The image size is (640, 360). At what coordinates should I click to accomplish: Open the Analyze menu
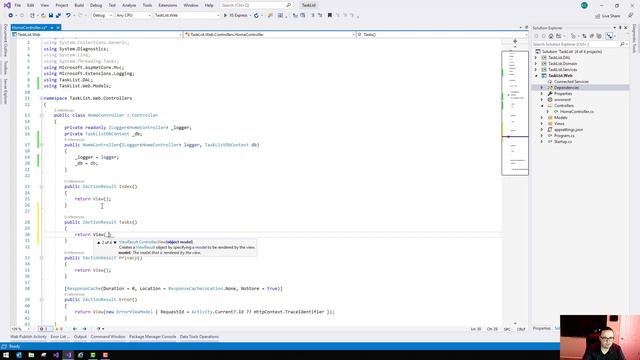click(129, 5)
